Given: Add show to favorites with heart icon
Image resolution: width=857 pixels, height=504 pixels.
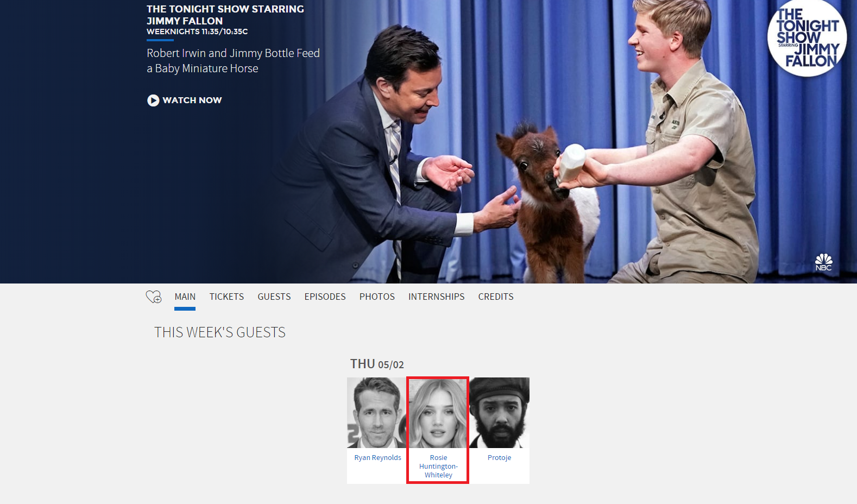Looking at the screenshot, I should click(x=154, y=297).
